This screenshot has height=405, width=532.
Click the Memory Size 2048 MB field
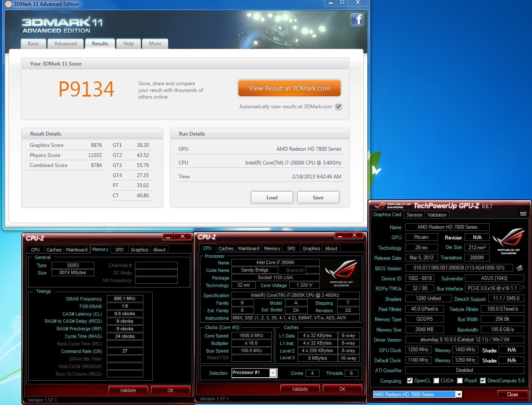(424, 329)
